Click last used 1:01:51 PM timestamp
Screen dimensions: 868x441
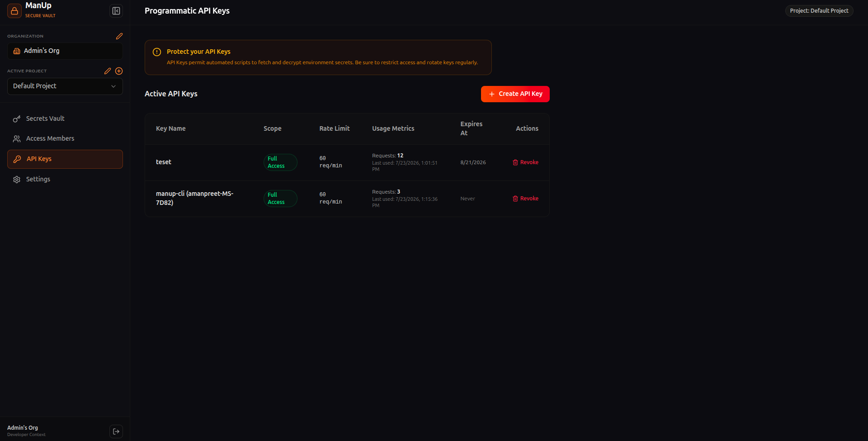405,166
